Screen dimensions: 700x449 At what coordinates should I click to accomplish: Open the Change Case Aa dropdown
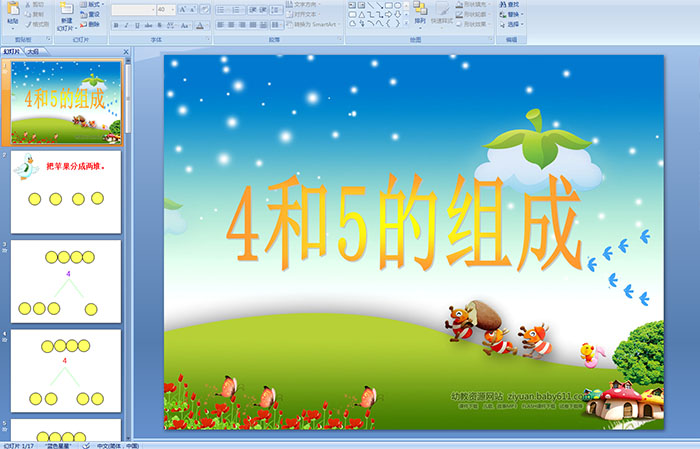(x=185, y=25)
